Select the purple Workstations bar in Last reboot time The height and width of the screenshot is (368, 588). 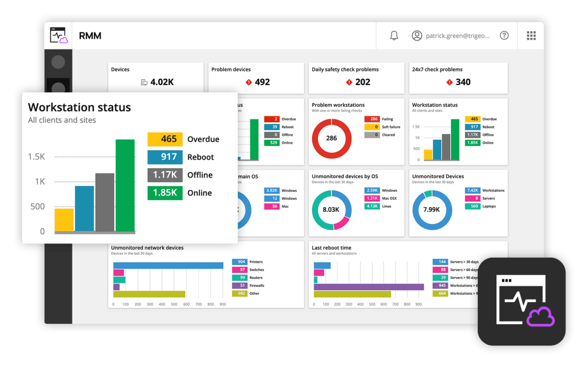(369, 287)
